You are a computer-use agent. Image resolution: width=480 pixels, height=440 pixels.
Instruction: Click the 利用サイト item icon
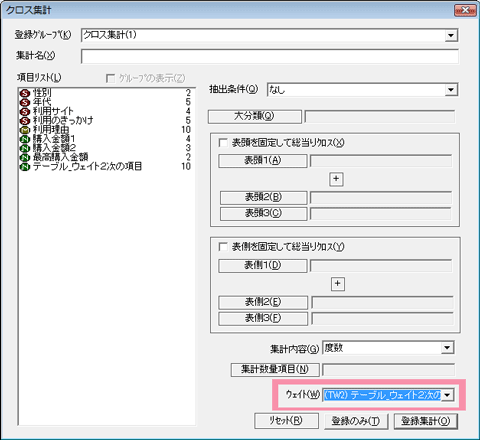25,111
